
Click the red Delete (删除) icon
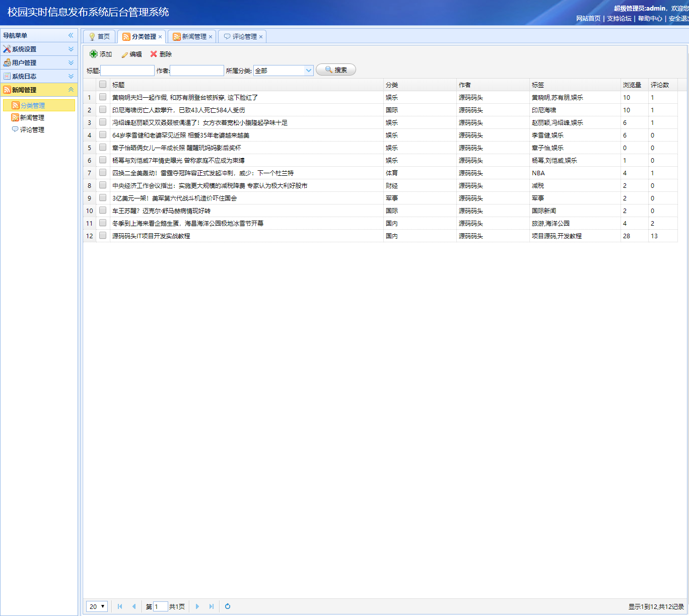click(x=154, y=54)
